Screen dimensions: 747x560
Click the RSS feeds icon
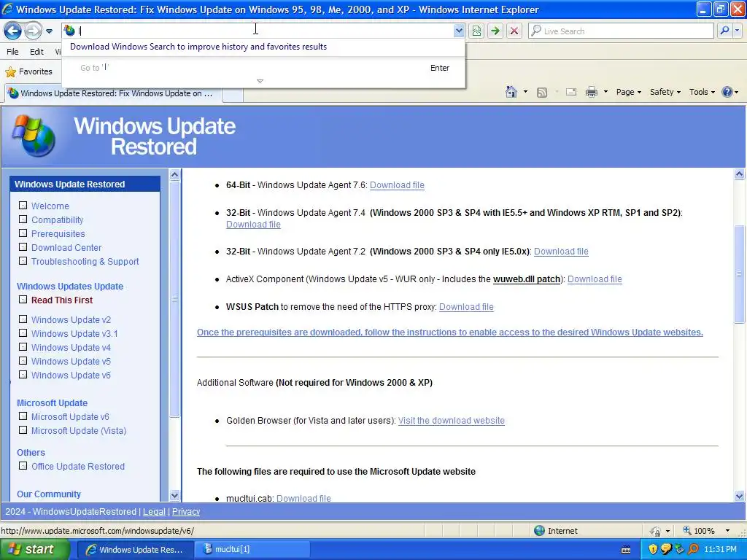(542, 93)
